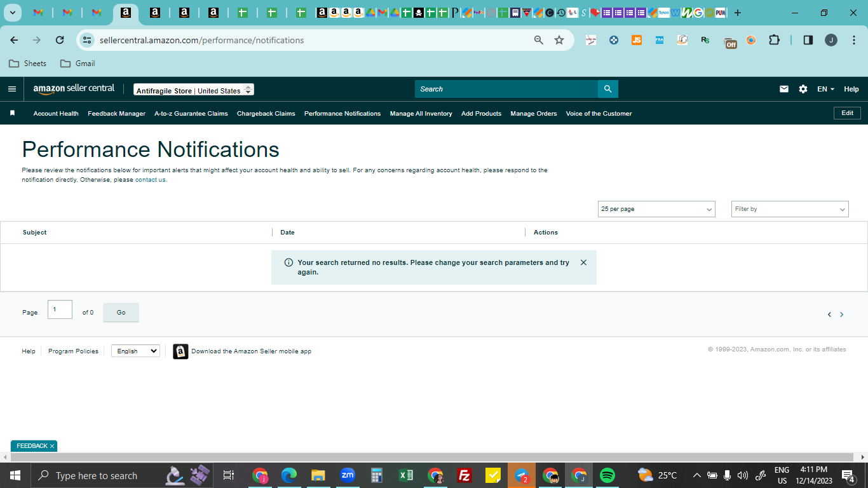Open Manage Orders
Image resolution: width=868 pixels, height=488 pixels.
coord(534,114)
